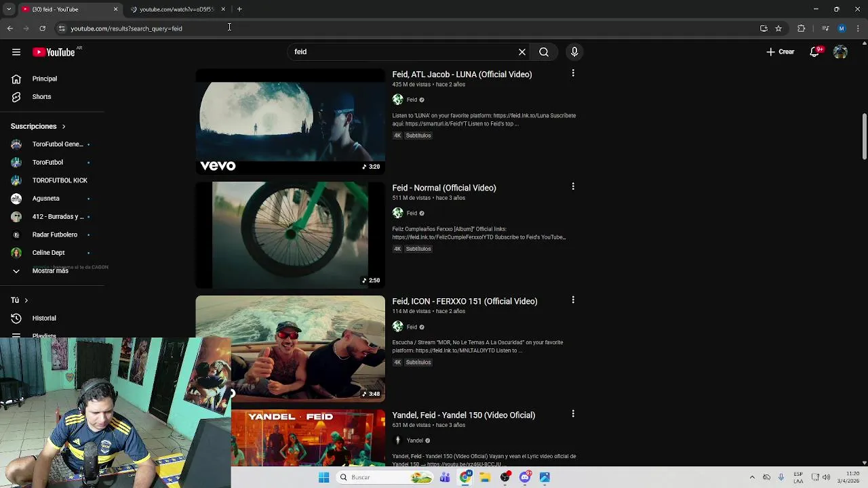Open options menu for LUNA video
This screenshot has height=488, width=868.
coord(573,73)
